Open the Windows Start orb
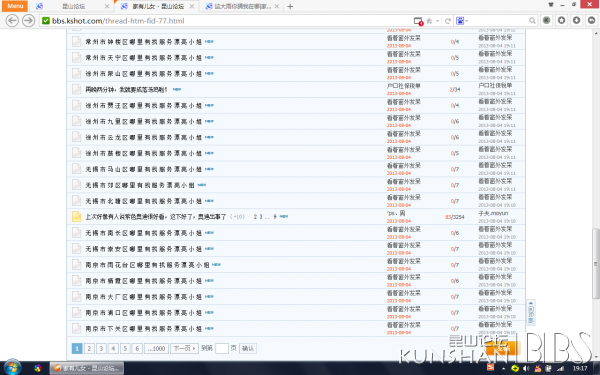Image resolution: width=600 pixels, height=375 pixels. tap(12, 368)
